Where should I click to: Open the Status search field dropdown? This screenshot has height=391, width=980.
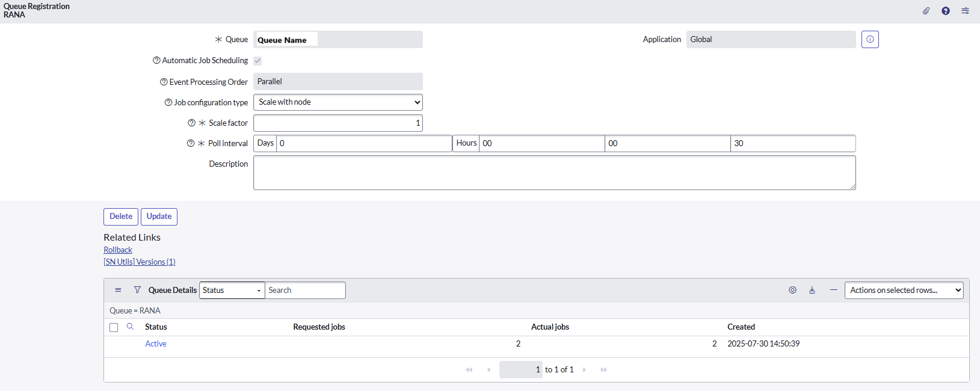(x=232, y=291)
